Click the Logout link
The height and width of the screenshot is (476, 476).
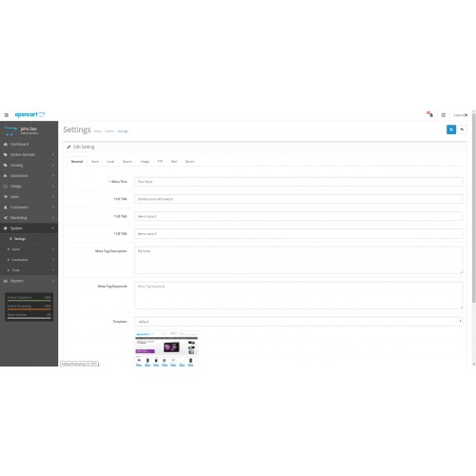point(460,115)
